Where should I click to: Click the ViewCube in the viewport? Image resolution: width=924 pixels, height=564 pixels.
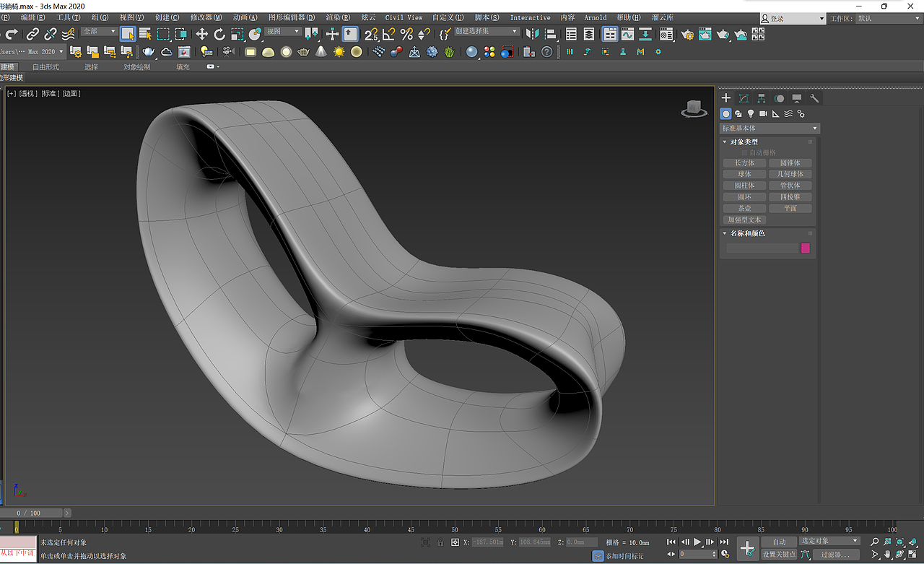(x=694, y=109)
